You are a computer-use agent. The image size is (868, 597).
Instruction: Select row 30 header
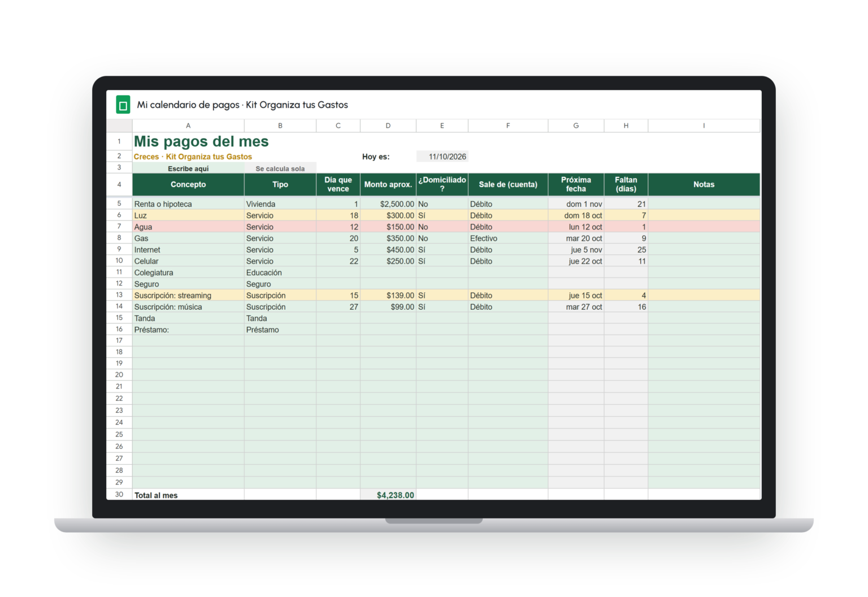119,495
